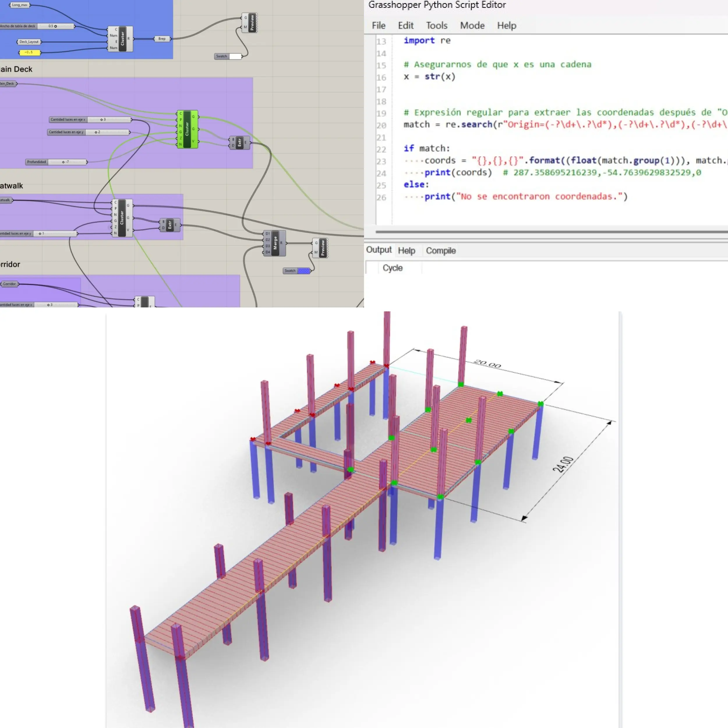The width and height of the screenshot is (728, 728).
Task: Open the Tools menu
Action: (436, 26)
